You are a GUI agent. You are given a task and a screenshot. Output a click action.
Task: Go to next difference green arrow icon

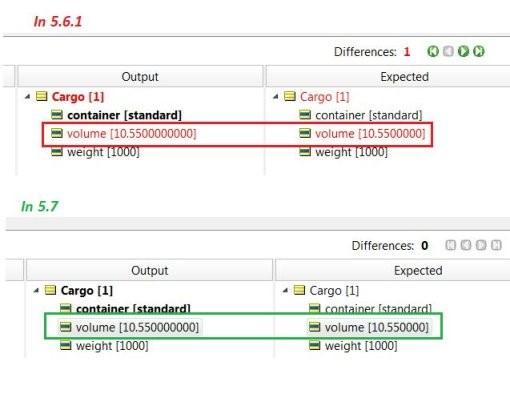pos(463,51)
